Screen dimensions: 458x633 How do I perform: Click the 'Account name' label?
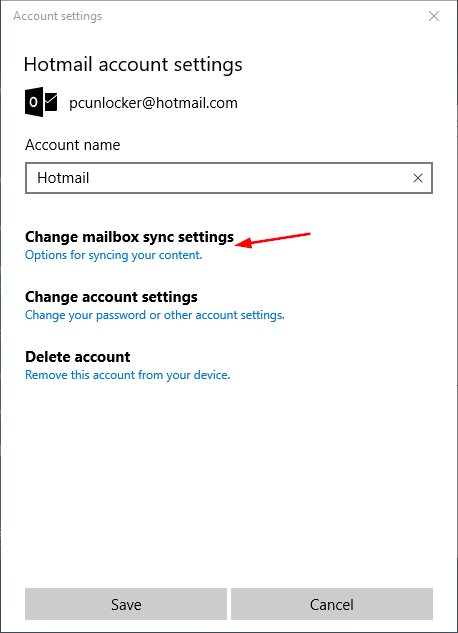tap(73, 145)
